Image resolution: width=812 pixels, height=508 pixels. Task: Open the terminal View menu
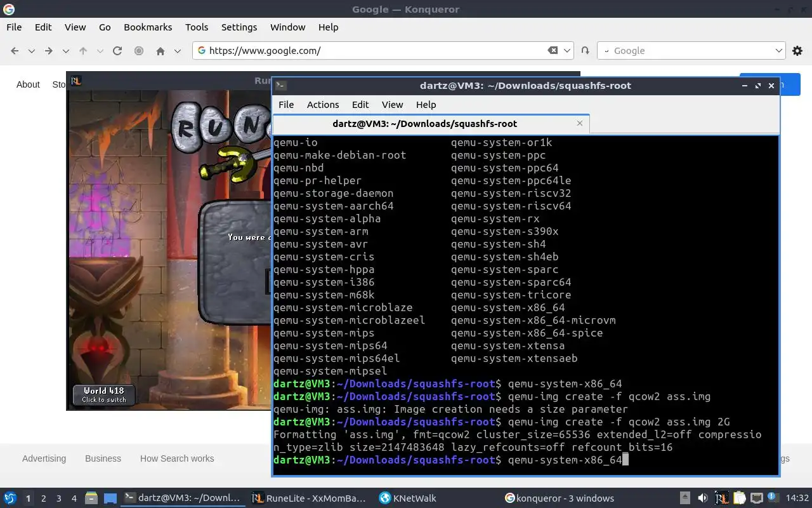(392, 105)
